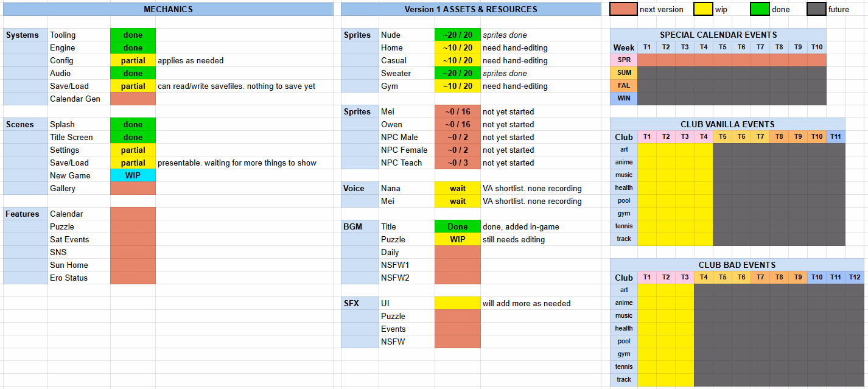Screen dimensions: 868x389
Task: Click the T12 column header
Action: coord(854,278)
